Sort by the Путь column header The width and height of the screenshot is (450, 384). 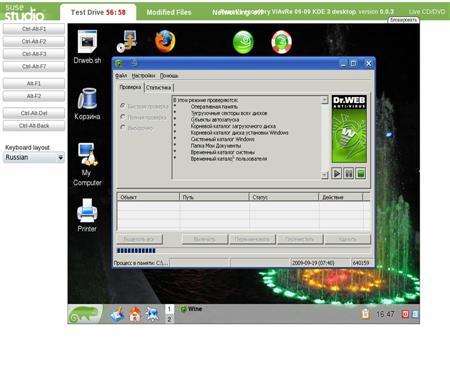tap(214, 197)
